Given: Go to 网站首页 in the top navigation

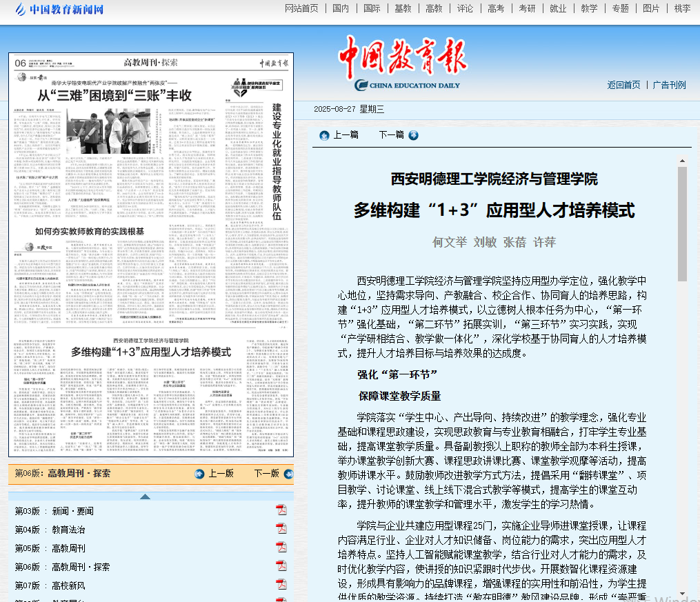Looking at the screenshot, I should 301,8.
